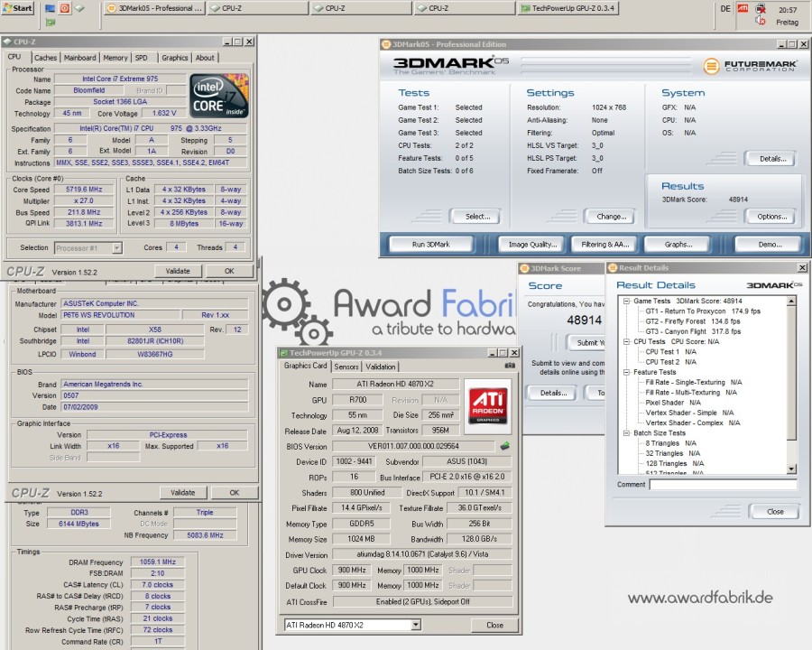Collapse the Game Tests tree node
The image size is (812, 650).
coord(627,301)
